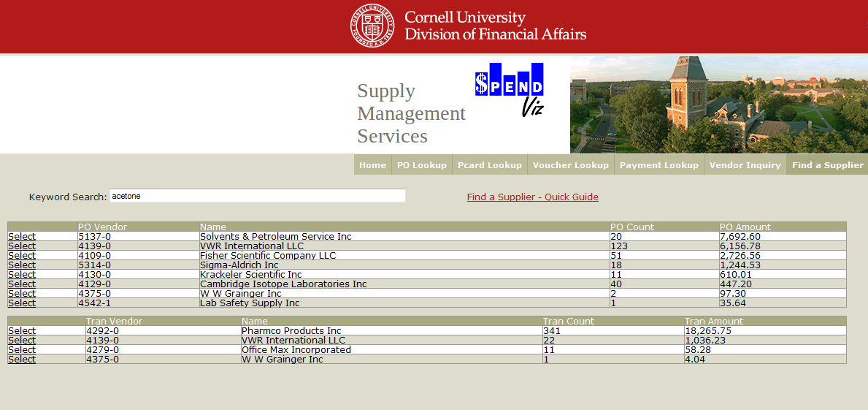Screen dimensions: 868x410
Task: Select PO vendor VWR International LLC 4139-0
Action: click(x=22, y=246)
